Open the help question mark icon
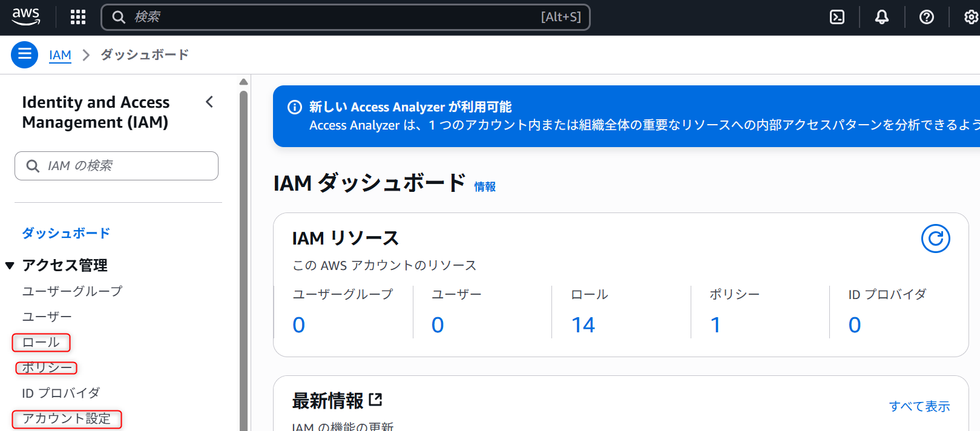This screenshot has height=431, width=980. point(927,17)
